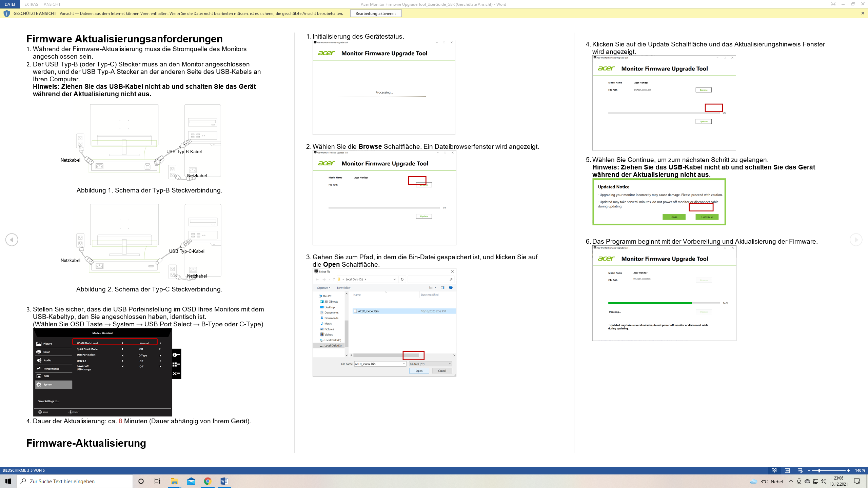The height and width of the screenshot is (488, 868).
Task: Switch to Read Mode view icon
Action: coord(774,470)
